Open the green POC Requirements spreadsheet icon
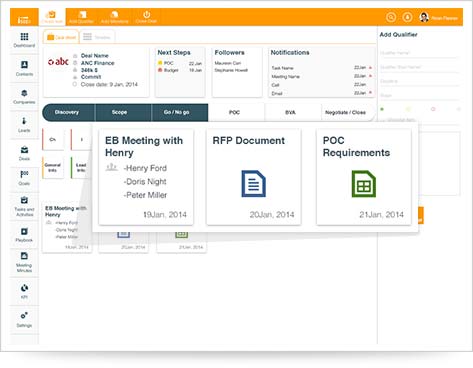 364,184
